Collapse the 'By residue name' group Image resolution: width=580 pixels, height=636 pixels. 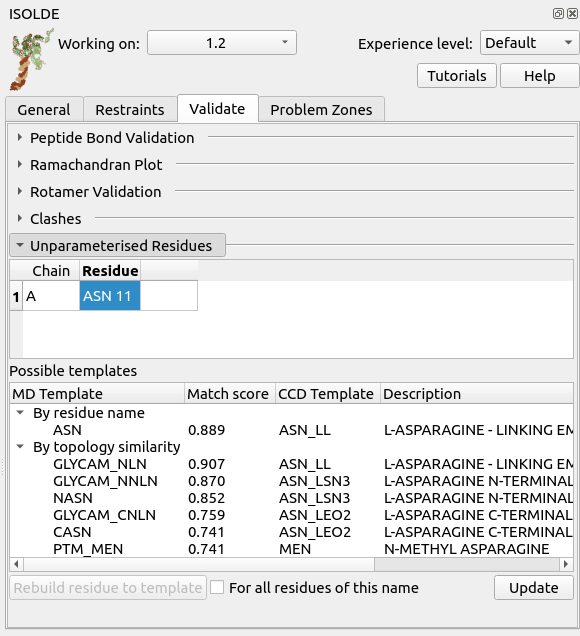coord(19,413)
